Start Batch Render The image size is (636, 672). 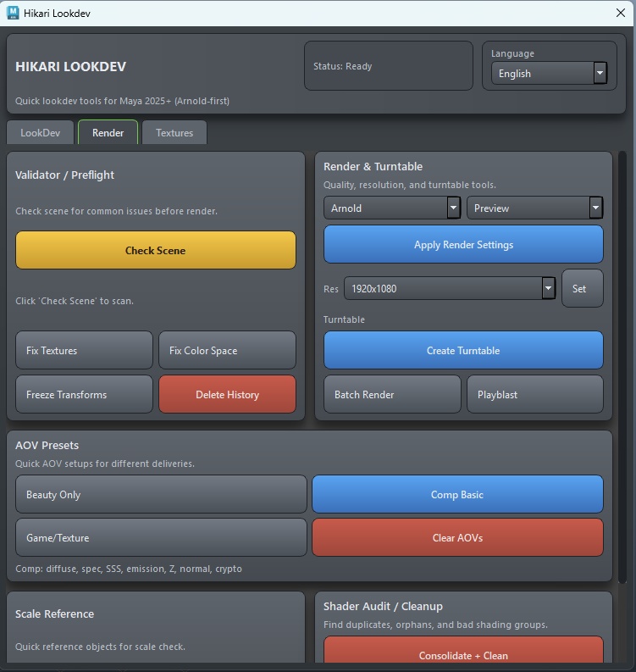392,394
